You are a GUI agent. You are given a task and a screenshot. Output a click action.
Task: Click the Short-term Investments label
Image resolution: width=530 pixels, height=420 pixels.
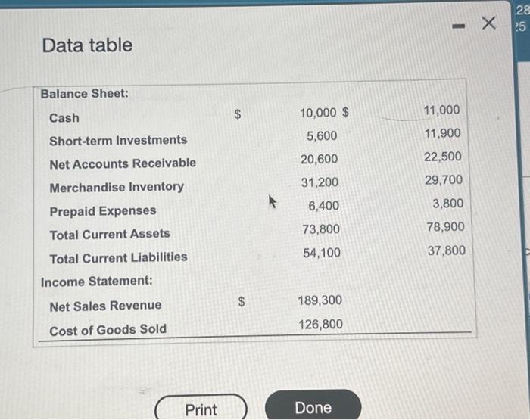[x=118, y=140]
